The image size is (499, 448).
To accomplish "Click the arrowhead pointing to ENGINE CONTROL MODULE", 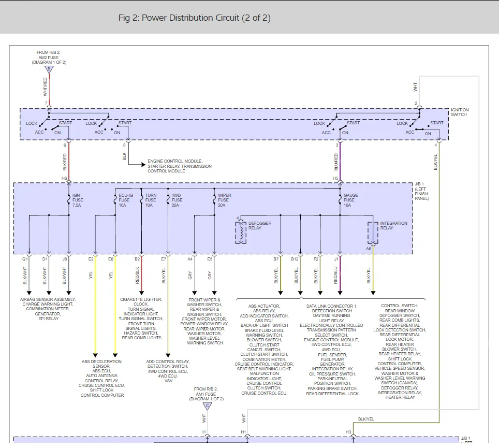I will coord(143,165).
